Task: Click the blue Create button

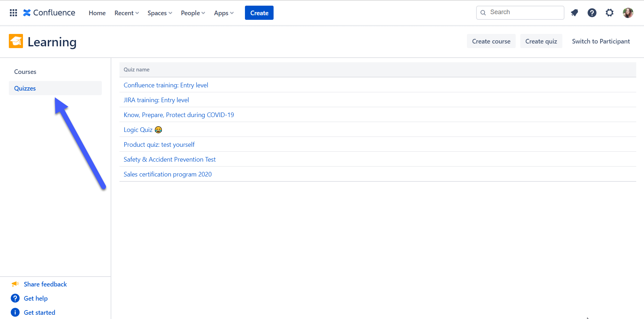Action: coord(259,13)
